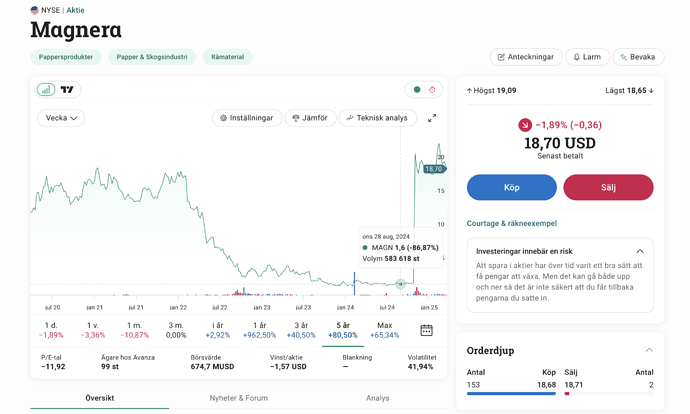Open the Vecka interval dropdown
The image size is (690, 414).
[61, 118]
